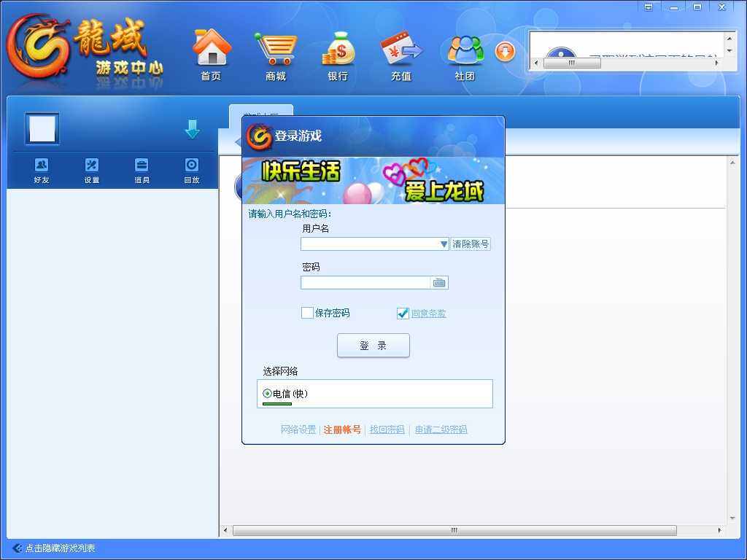Click the top banner horizontal scroll thumb

click(572, 63)
